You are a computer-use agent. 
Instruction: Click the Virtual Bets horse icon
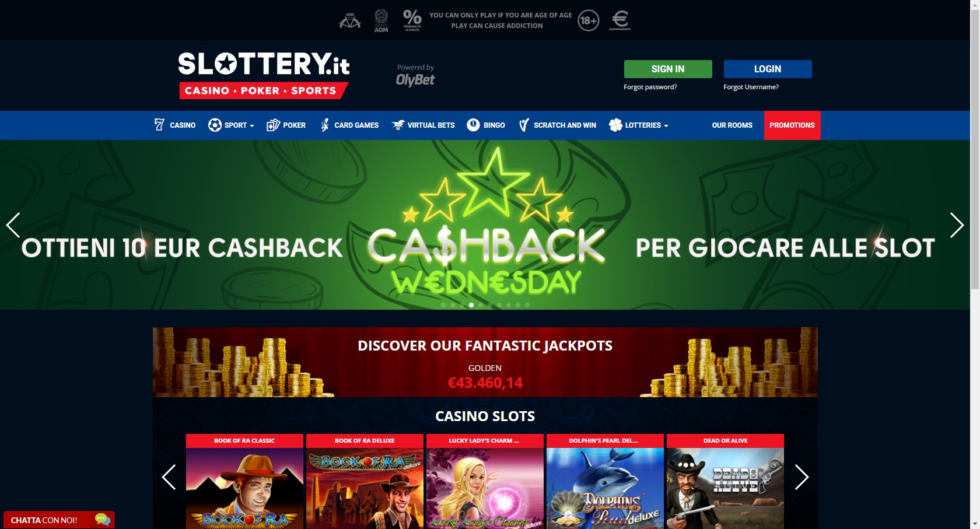click(398, 125)
